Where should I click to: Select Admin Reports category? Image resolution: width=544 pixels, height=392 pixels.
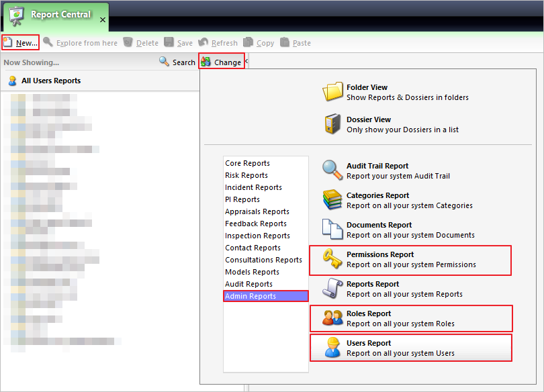(266, 296)
